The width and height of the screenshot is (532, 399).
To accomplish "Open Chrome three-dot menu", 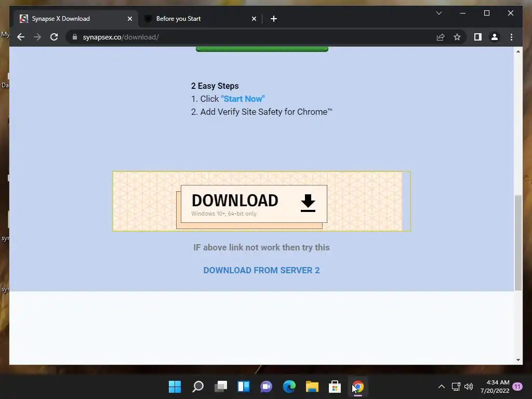I will [x=511, y=37].
